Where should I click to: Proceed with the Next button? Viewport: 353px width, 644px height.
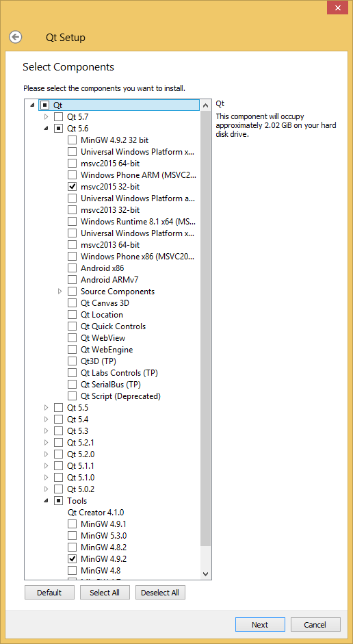[260, 624]
